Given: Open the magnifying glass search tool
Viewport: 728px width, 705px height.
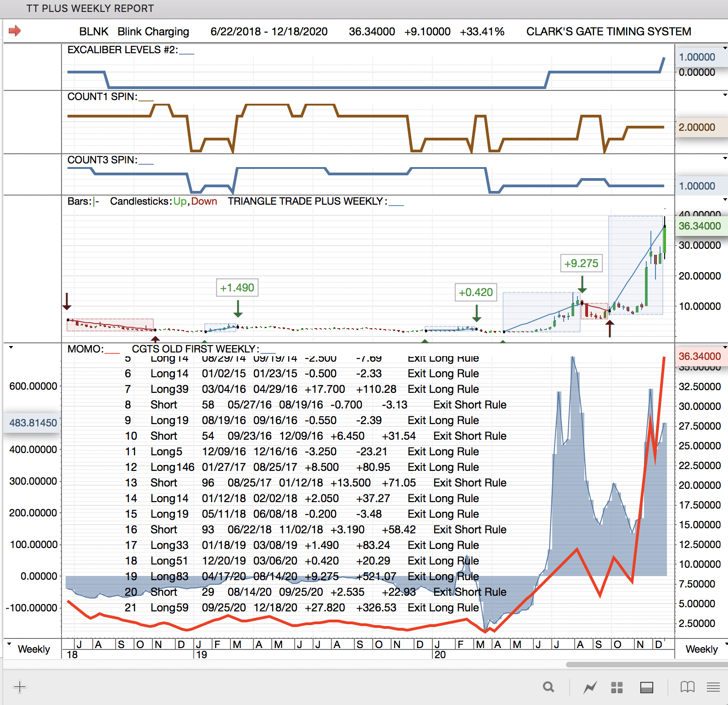Looking at the screenshot, I should click(549, 687).
